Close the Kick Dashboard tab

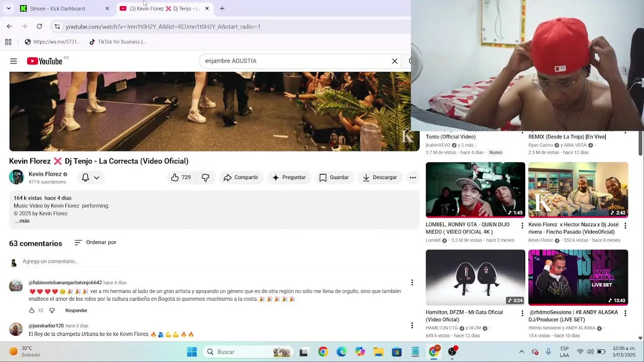coord(107,9)
